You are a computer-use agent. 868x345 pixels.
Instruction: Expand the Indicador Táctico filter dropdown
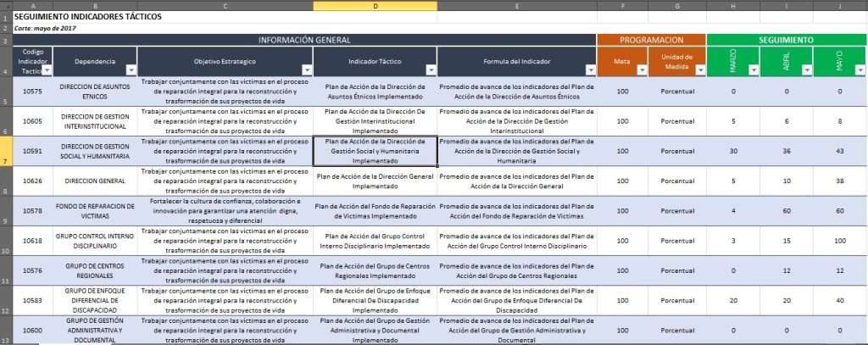tap(431, 70)
